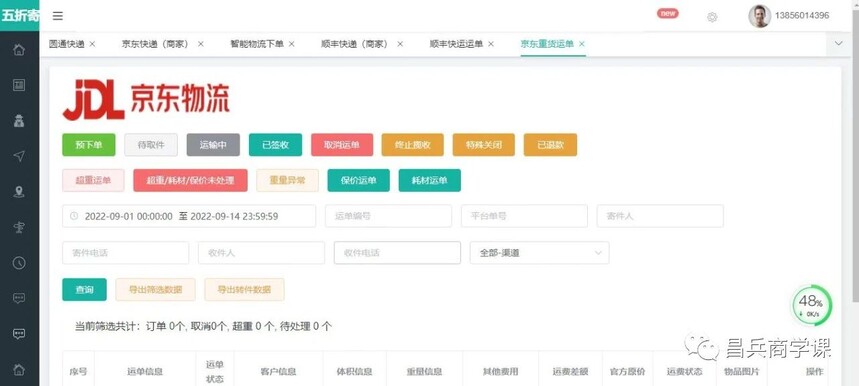
Task: Click the 48% speed indicator circle
Action: click(x=811, y=306)
